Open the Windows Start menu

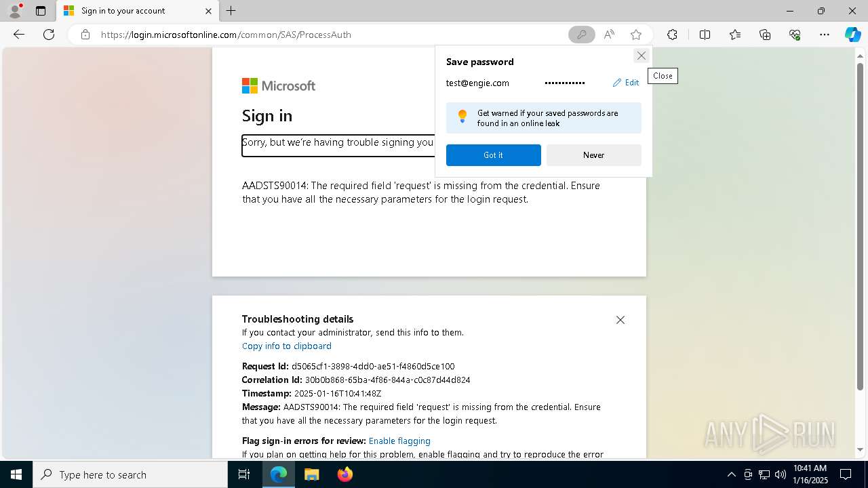coord(16,474)
